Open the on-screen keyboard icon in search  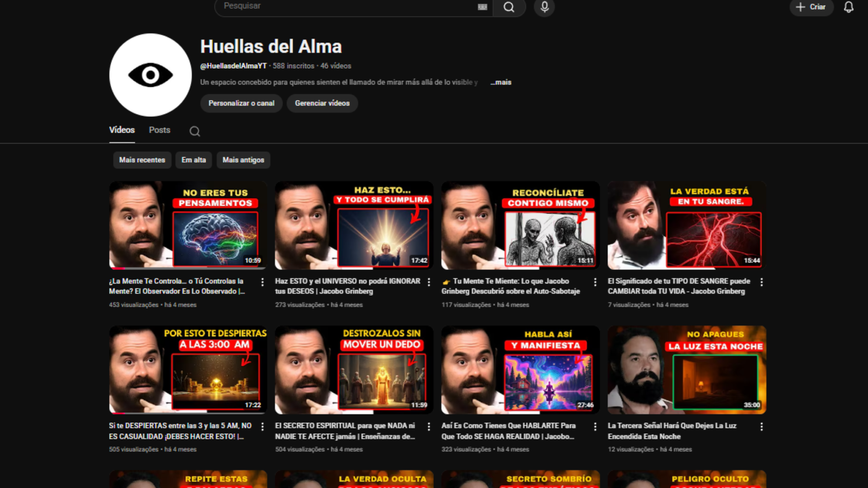[482, 7]
